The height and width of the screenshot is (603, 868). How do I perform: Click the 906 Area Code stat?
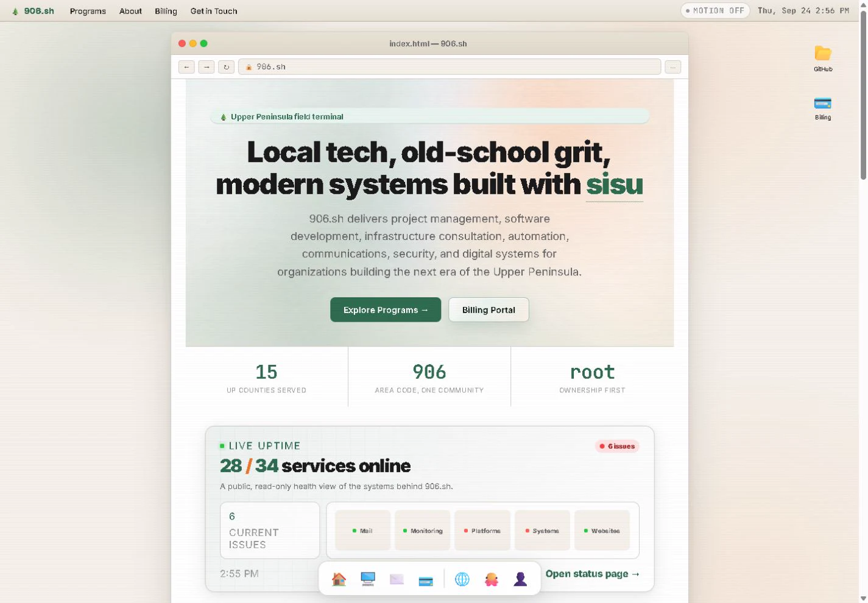(429, 378)
